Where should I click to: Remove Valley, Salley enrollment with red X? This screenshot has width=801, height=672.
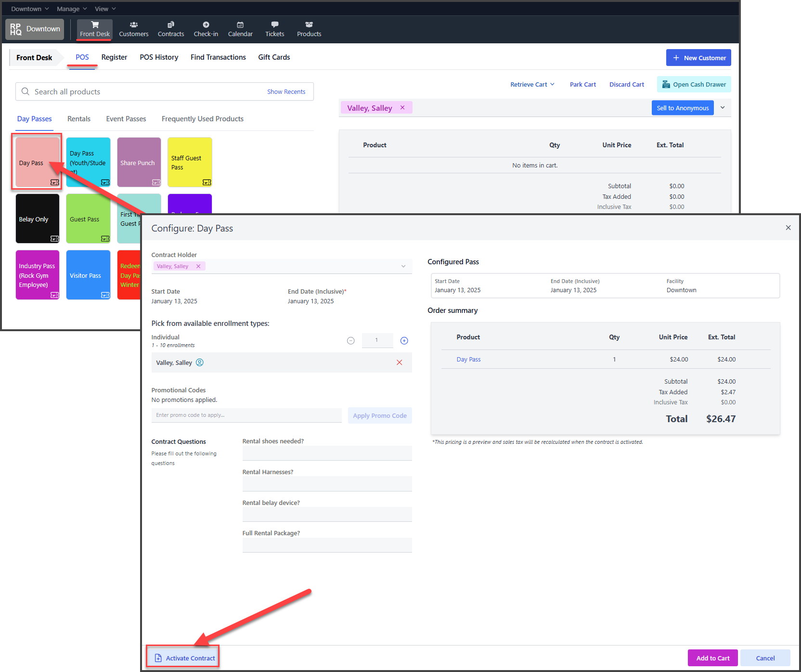399,362
